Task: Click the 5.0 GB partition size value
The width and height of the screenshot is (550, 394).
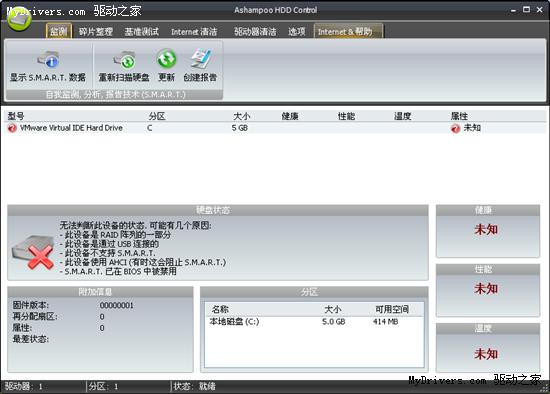Action: point(334,322)
